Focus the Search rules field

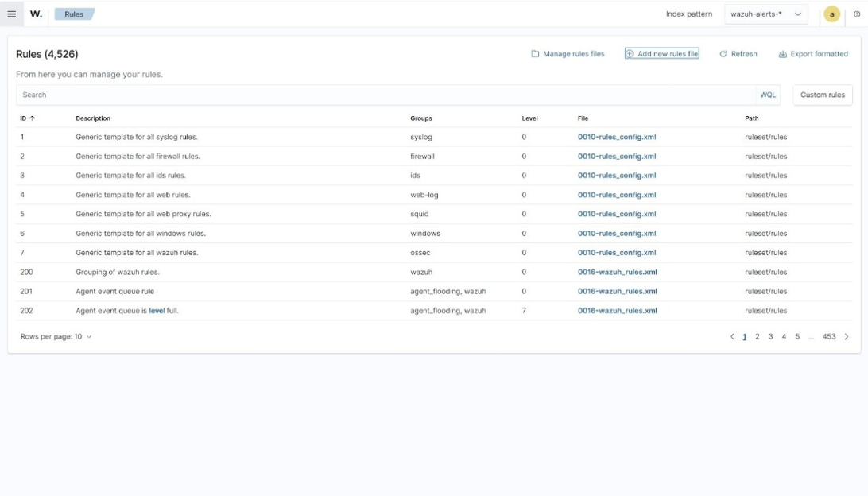[386, 95]
